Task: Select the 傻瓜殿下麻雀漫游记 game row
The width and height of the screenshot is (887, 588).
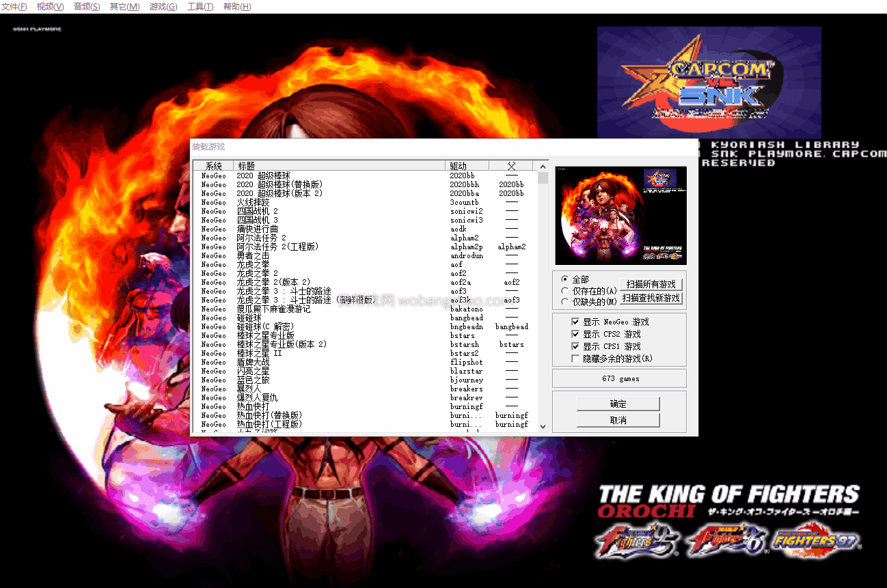Action: (364, 309)
